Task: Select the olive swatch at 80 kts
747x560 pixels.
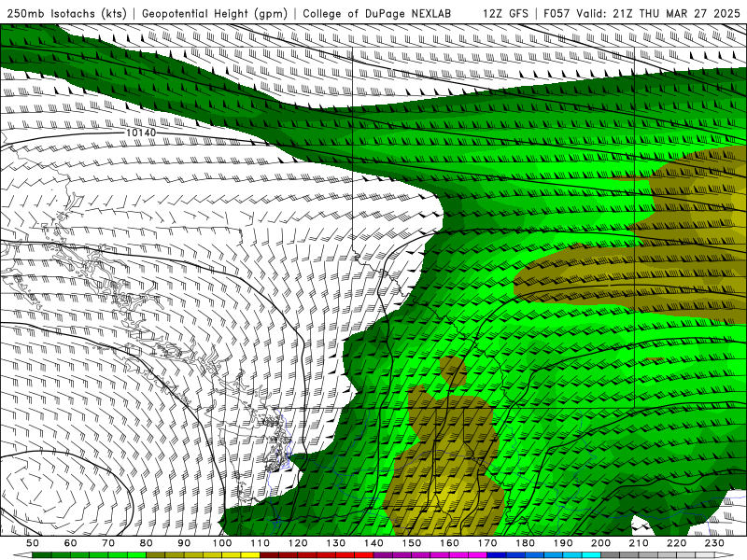Action: click(x=155, y=554)
